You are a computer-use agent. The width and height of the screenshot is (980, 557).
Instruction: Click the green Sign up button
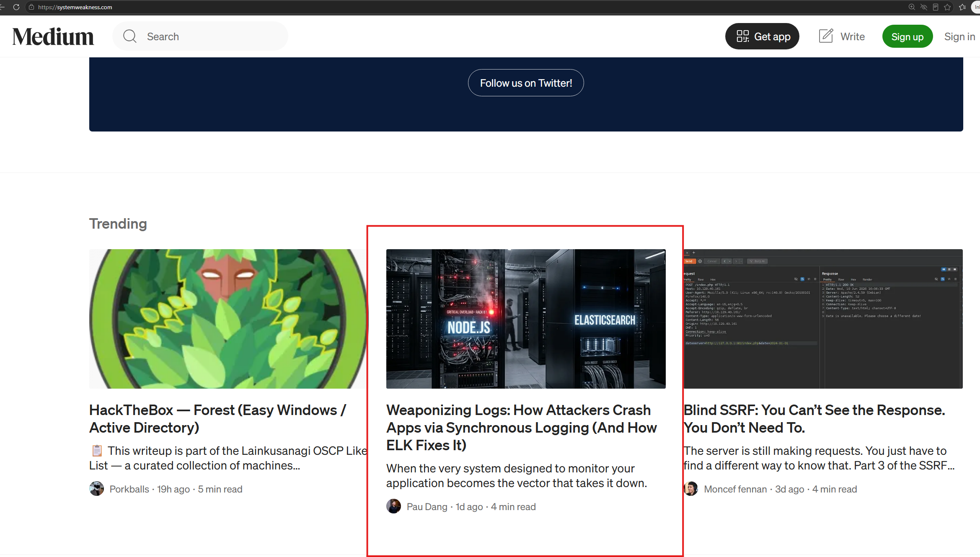(907, 36)
